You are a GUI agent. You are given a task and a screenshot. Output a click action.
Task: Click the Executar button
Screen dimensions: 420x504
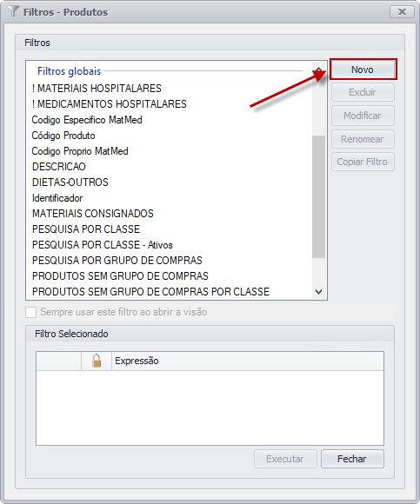point(285,459)
